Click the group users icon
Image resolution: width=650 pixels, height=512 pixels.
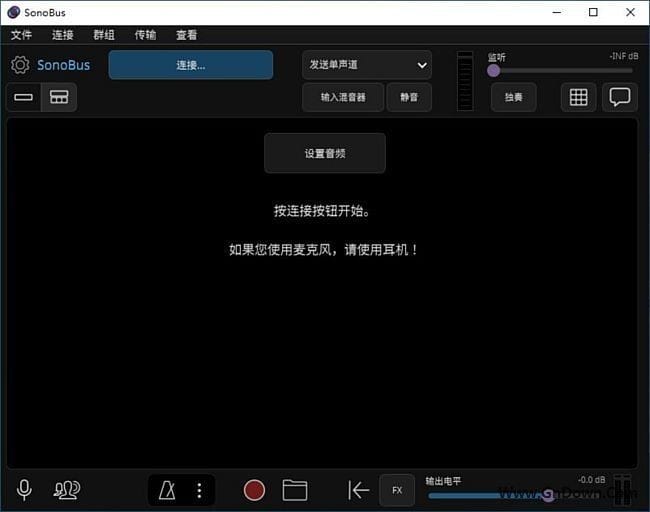click(67, 490)
